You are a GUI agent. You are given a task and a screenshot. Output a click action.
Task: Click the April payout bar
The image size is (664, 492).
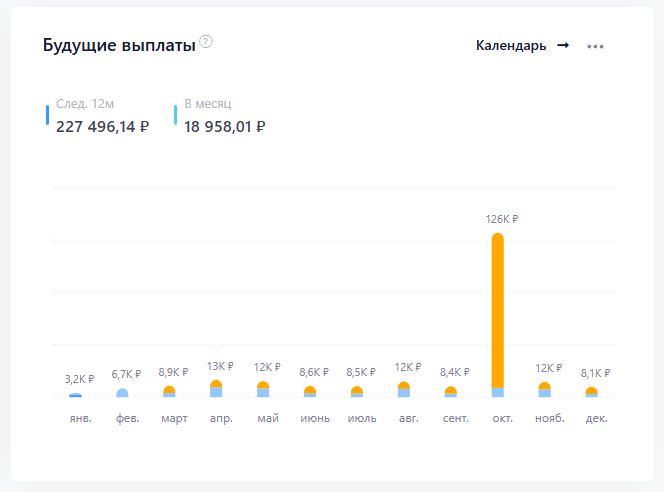pyautogui.click(x=216, y=389)
